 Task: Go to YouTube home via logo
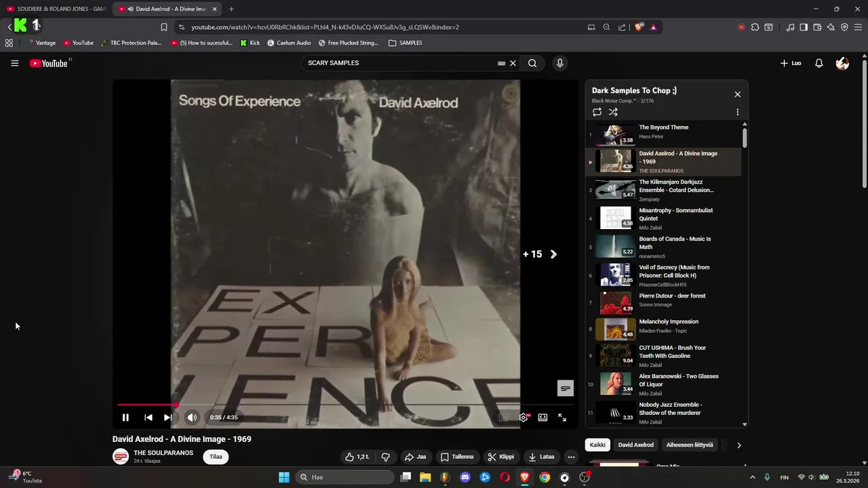pos(49,63)
